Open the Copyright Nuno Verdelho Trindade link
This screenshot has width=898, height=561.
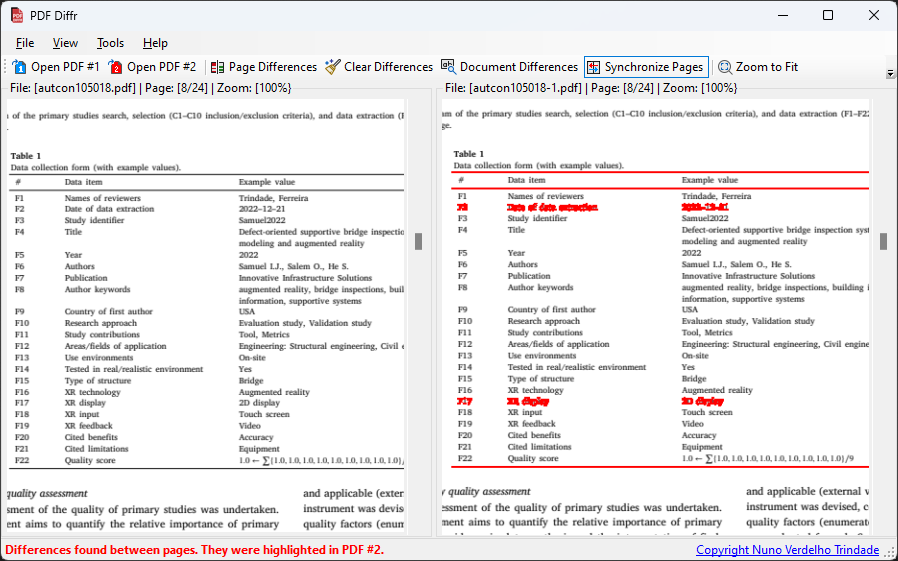pos(787,550)
